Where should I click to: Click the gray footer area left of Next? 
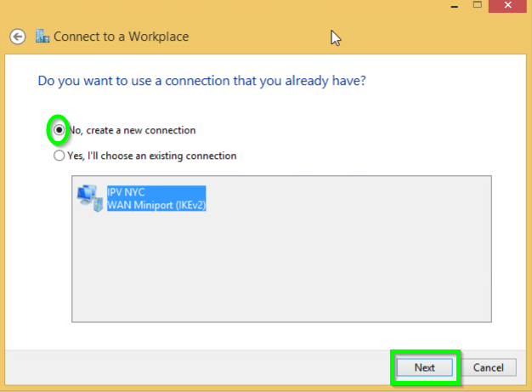click(x=195, y=367)
